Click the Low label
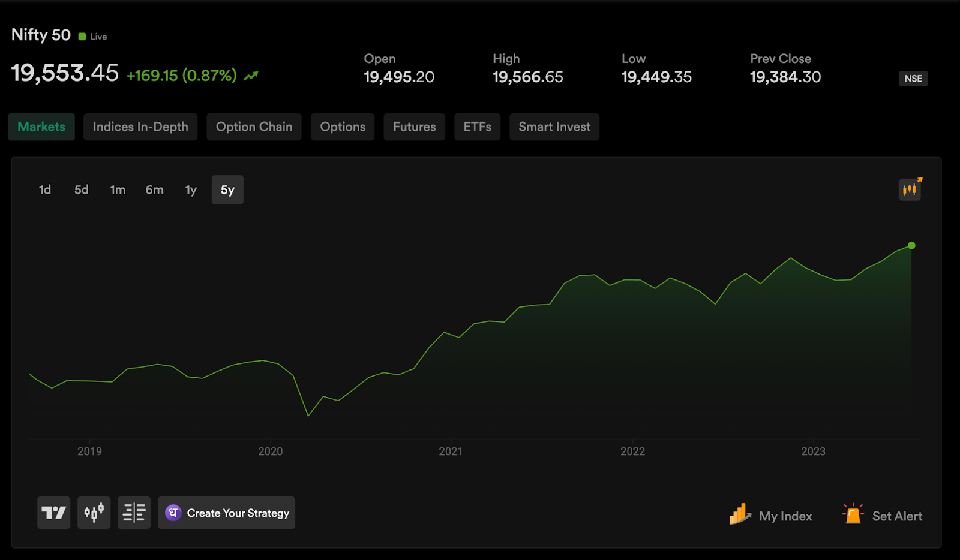Screen dimensions: 960x560 (634, 59)
